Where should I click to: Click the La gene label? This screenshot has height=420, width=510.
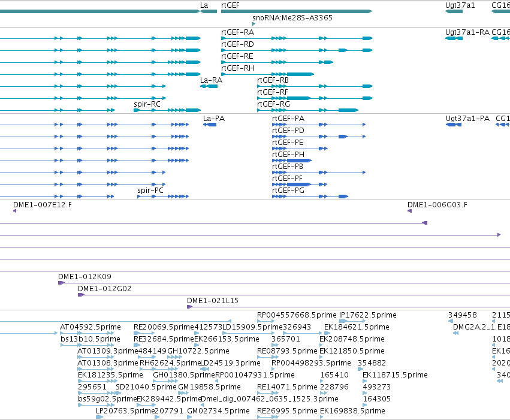pyautogui.click(x=204, y=5)
